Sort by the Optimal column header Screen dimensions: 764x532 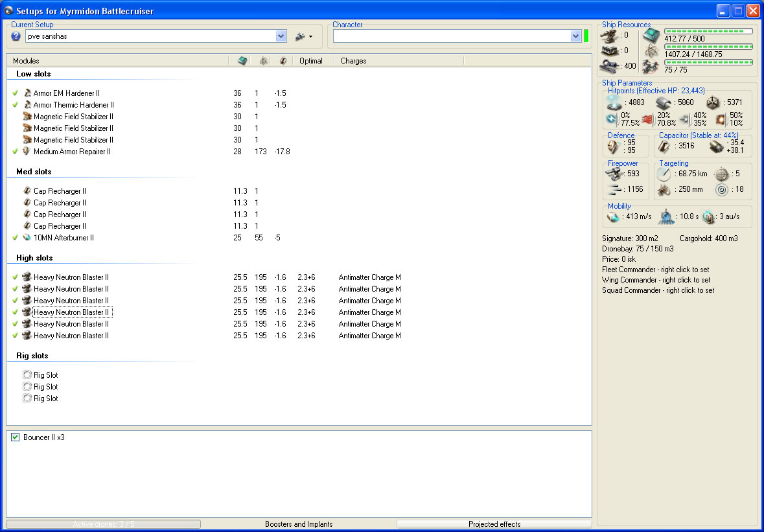pyautogui.click(x=311, y=61)
